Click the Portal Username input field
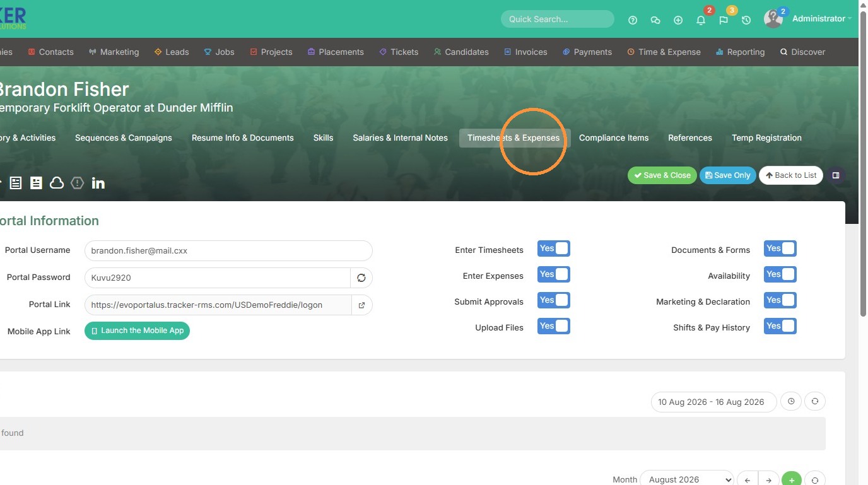868x485 pixels. pos(228,250)
